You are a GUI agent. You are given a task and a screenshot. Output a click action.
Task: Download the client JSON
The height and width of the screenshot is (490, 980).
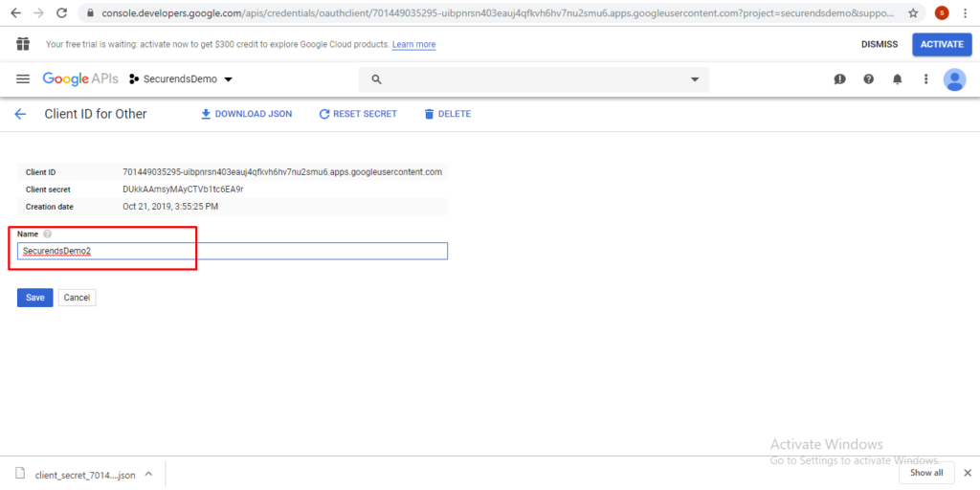[x=246, y=114]
